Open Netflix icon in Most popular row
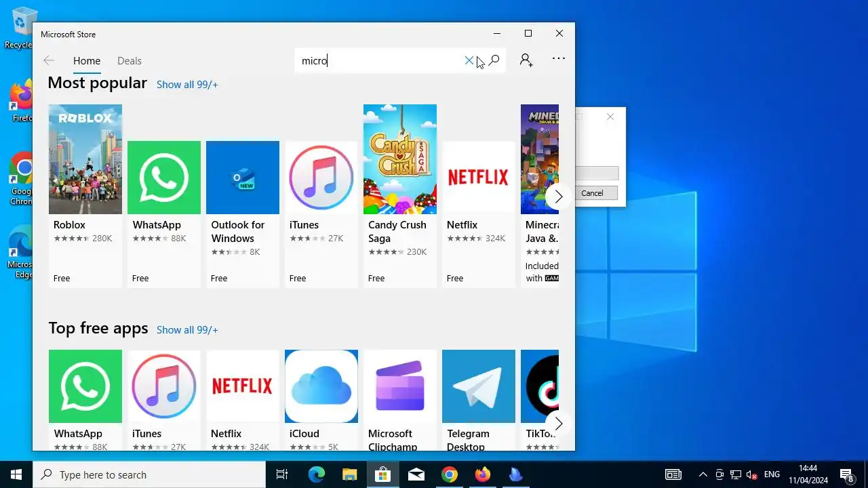 [479, 178]
